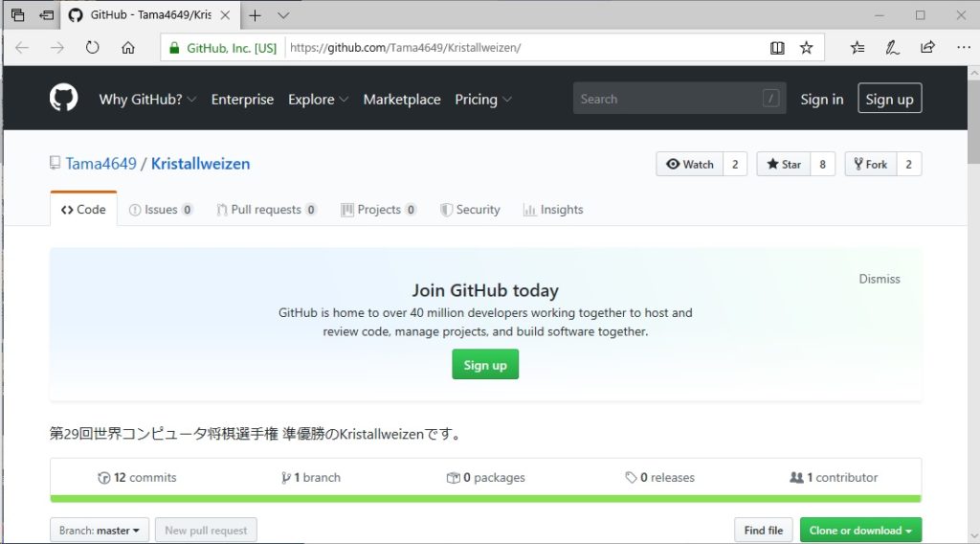The image size is (980, 544).
Task: Show language breakdown green bar
Action: point(485,498)
